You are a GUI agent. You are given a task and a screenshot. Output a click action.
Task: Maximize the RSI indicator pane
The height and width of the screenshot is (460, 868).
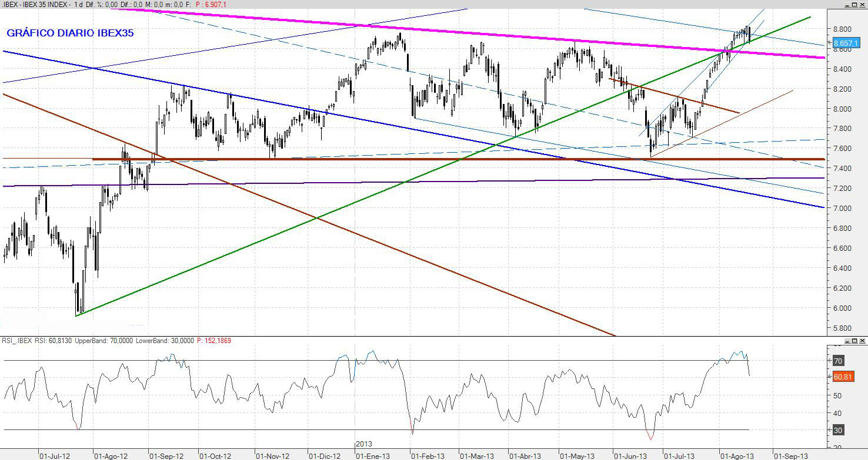854,341
